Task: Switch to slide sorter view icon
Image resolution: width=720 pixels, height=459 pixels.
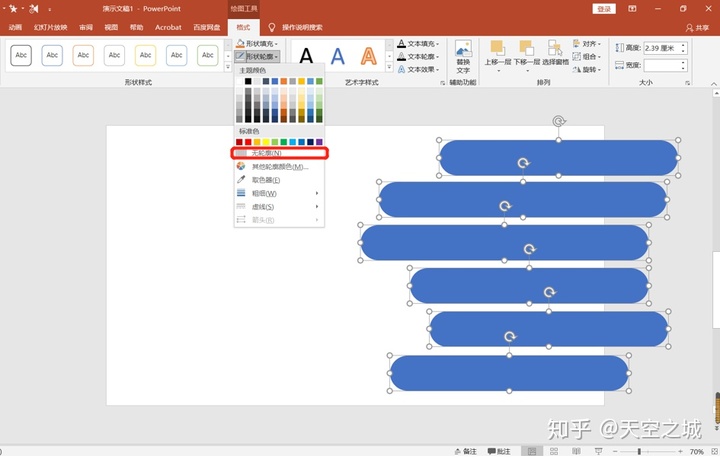Action: click(x=554, y=452)
